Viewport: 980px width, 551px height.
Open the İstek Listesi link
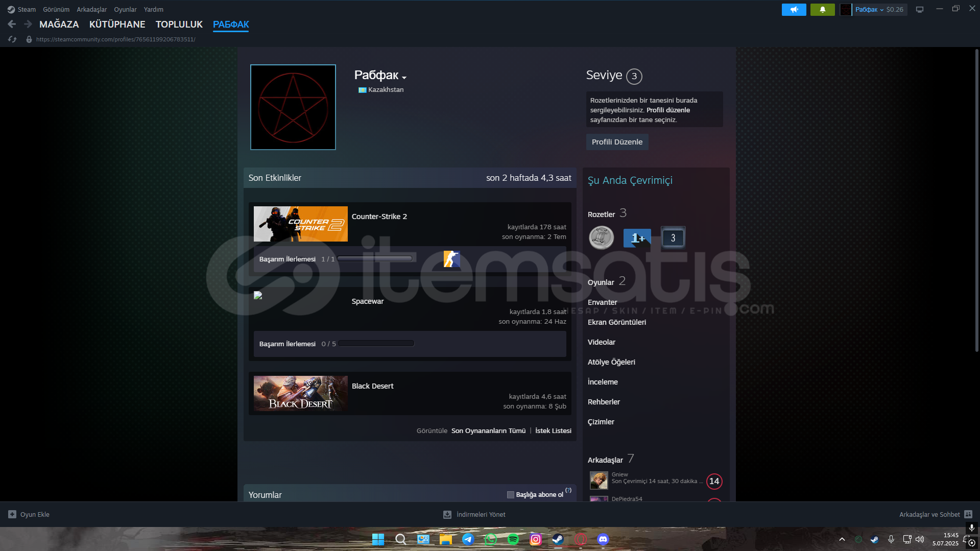pyautogui.click(x=553, y=430)
